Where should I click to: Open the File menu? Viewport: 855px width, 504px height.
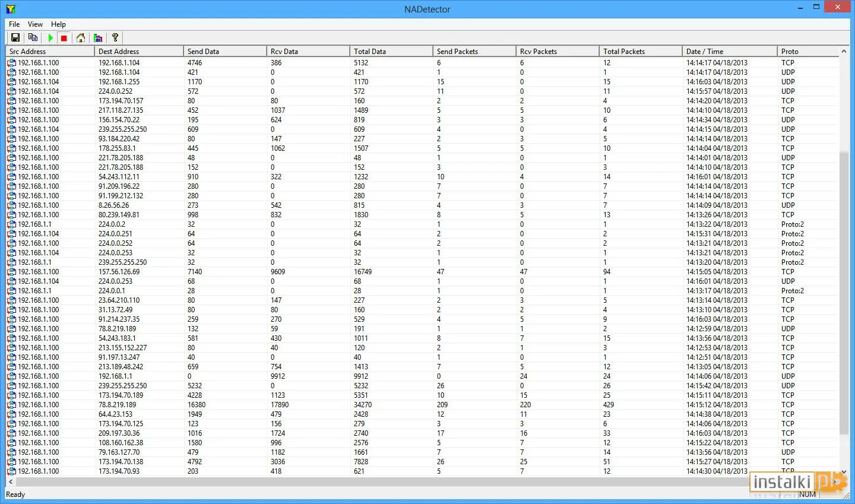click(14, 24)
